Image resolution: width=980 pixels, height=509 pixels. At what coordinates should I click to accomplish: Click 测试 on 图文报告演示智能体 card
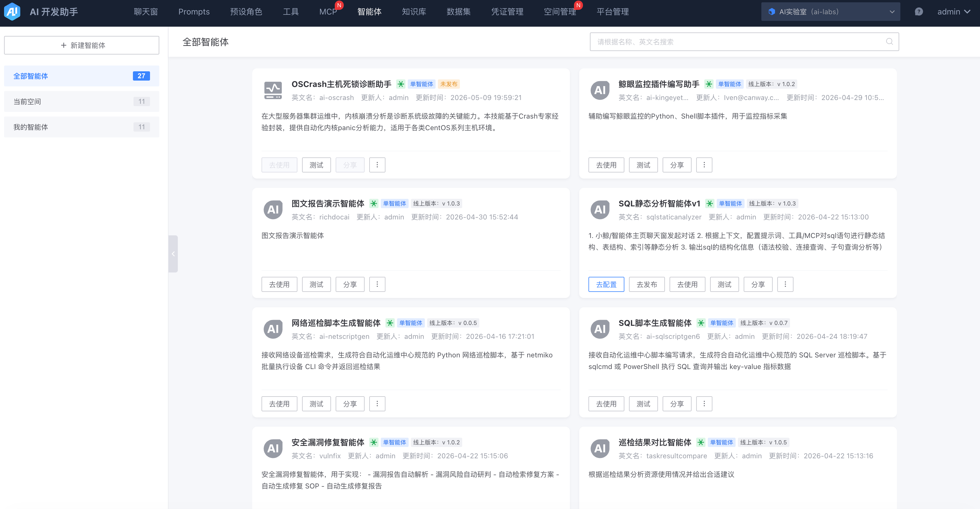(x=317, y=284)
